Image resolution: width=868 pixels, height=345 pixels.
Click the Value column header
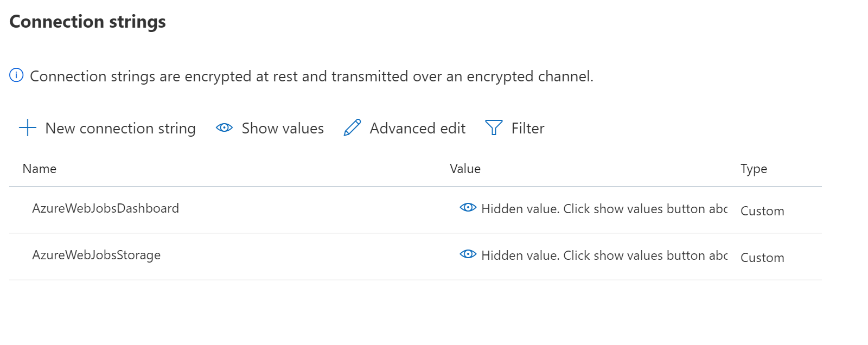tap(465, 169)
